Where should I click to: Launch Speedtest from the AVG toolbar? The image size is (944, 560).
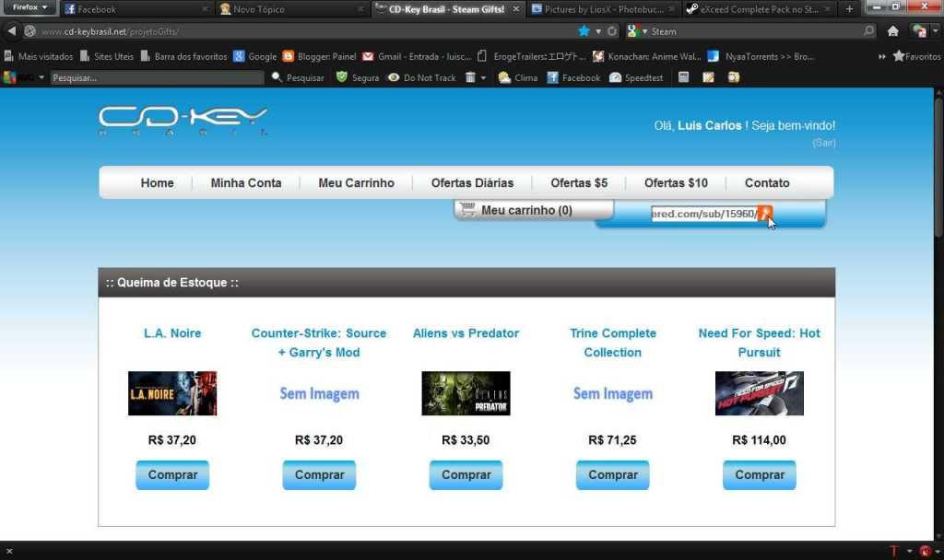coord(636,77)
